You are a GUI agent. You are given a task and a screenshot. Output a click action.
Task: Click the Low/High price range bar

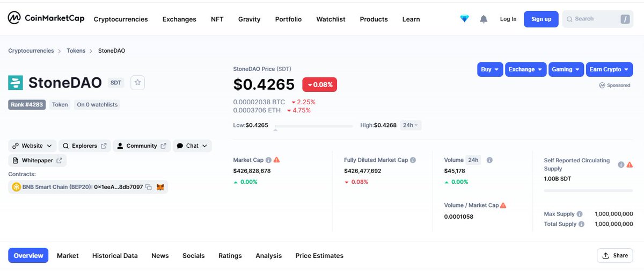tap(313, 126)
